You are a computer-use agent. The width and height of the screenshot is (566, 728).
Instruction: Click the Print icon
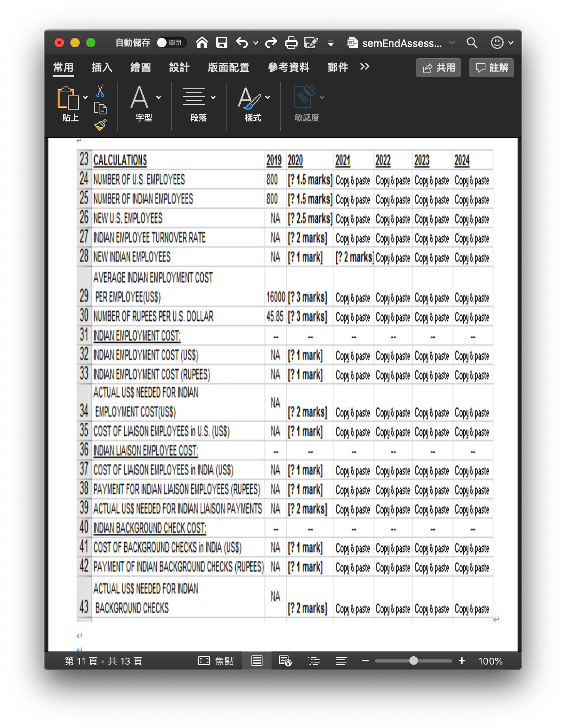pos(291,43)
